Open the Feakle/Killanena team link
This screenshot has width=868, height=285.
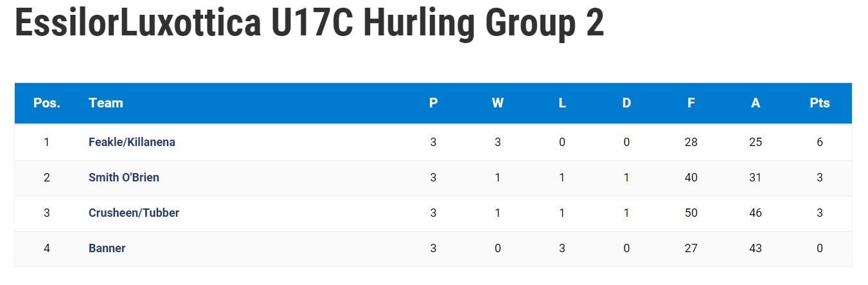132,142
